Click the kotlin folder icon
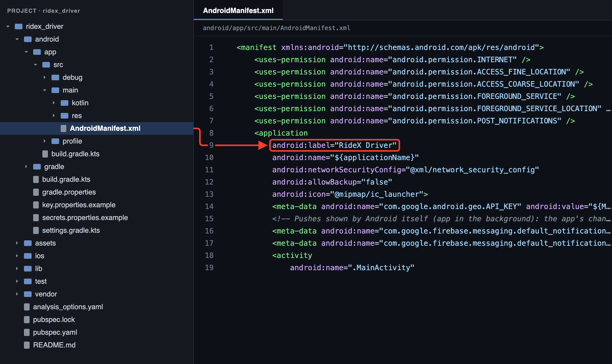This screenshot has width=612, height=364. (65, 103)
